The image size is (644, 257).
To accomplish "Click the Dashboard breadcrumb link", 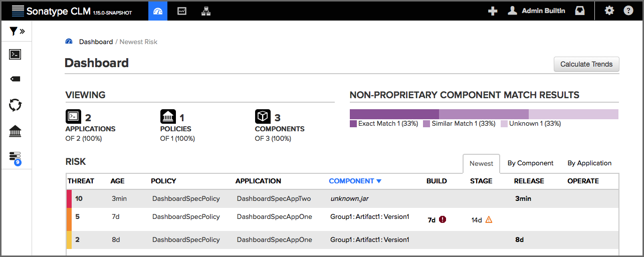I will click(96, 42).
